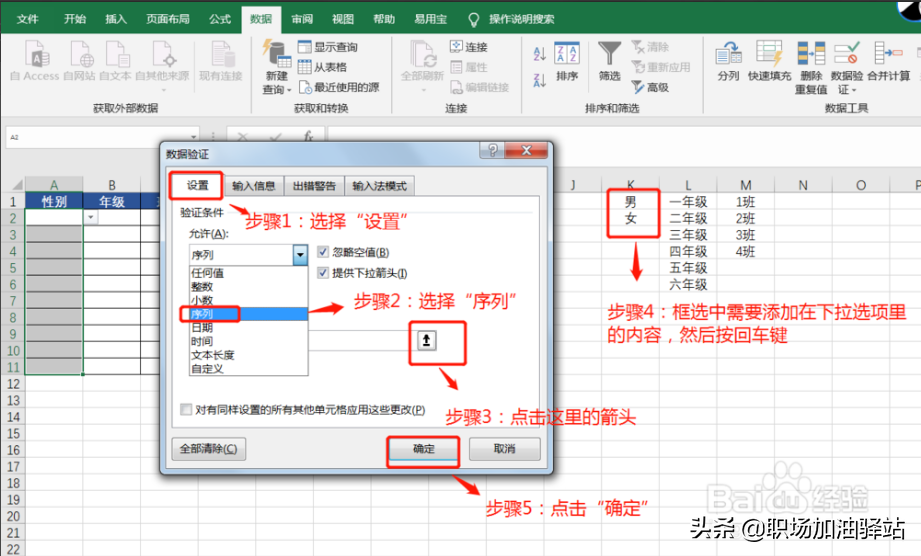Click Advanced filter (高级)
The width and height of the screenshot is (921, 556).
point(650,87)
